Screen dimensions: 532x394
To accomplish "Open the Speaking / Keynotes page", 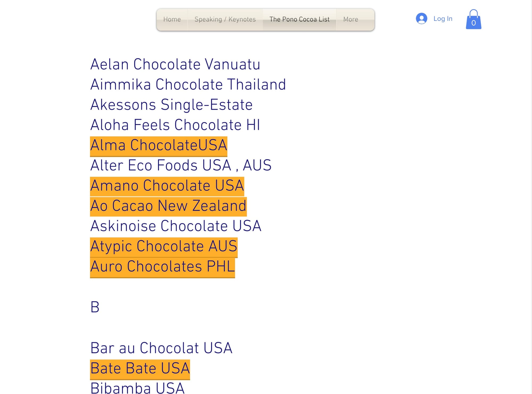I will [225, 19].
